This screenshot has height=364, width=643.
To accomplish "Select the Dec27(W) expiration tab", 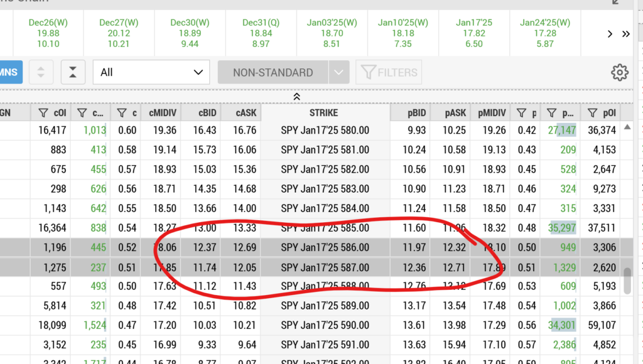I will pyautogui.click(x=119, y=33).
